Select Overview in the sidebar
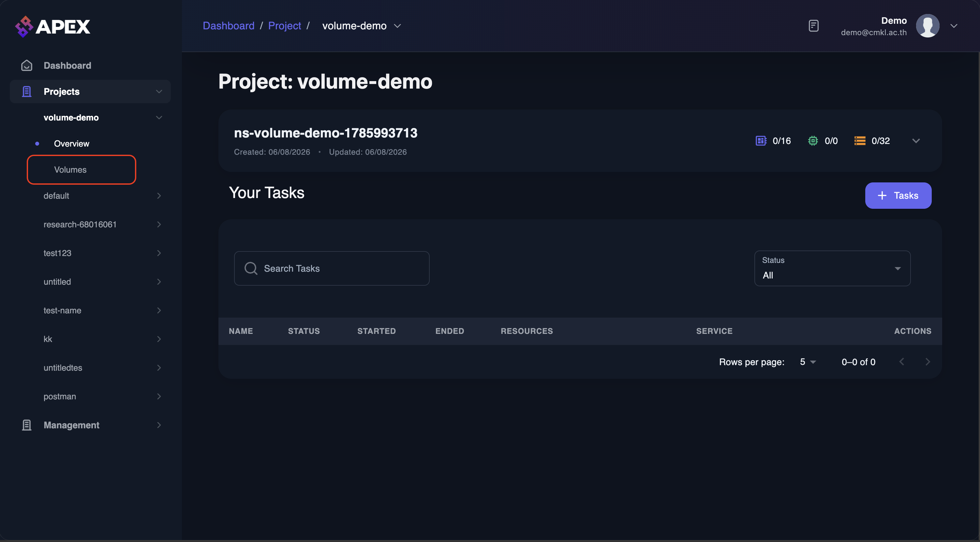This screenshot has width=980, height=542. pyautogui.click(x=71, y=144)
